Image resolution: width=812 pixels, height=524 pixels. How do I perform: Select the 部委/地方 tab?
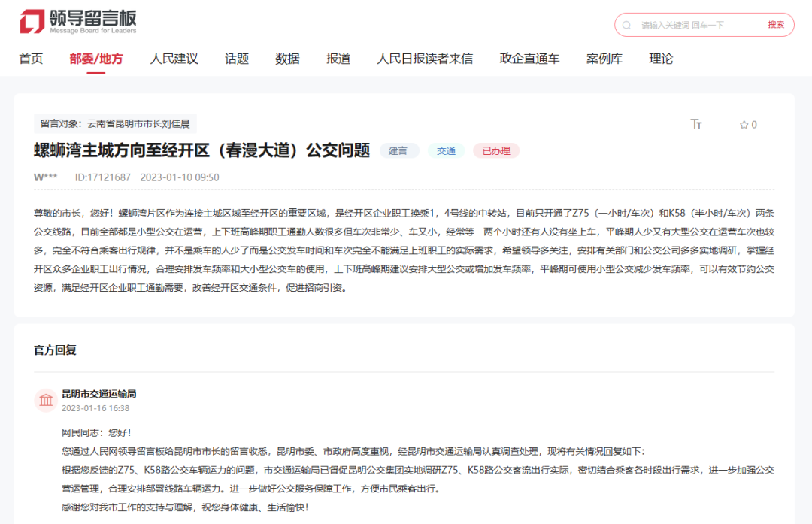[96, 58]
